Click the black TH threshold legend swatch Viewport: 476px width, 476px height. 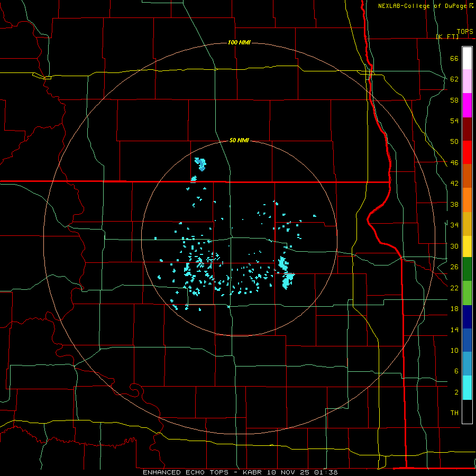click(x=467, y=411)
